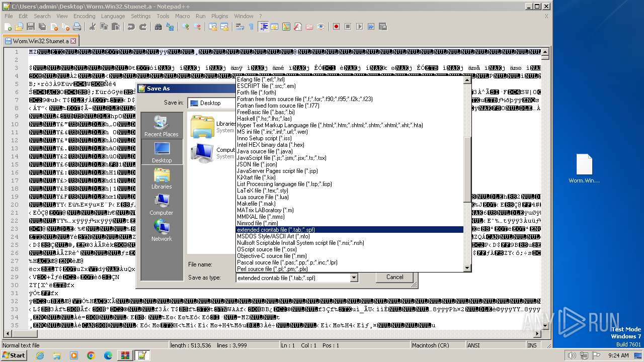
Task: Open the Save as type combo box arrow
Action: [x=354, y=278]
